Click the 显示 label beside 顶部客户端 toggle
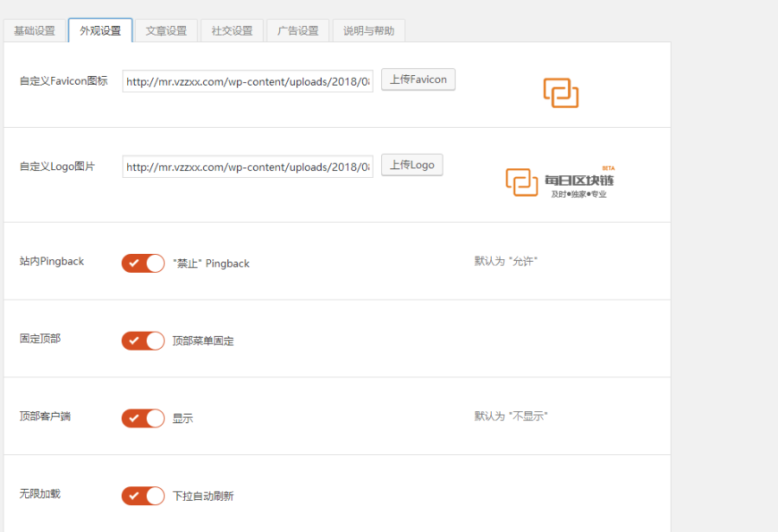 coord(182,419)
